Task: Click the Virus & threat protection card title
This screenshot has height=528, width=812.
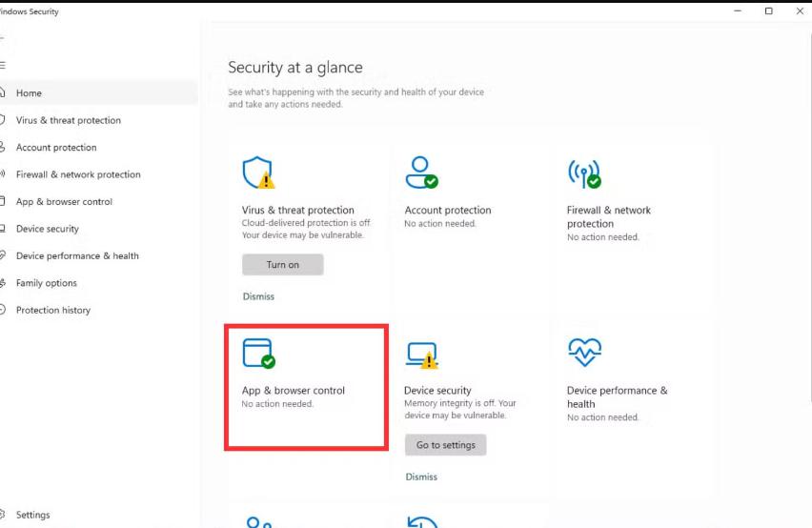Action: tap(297, 211)
